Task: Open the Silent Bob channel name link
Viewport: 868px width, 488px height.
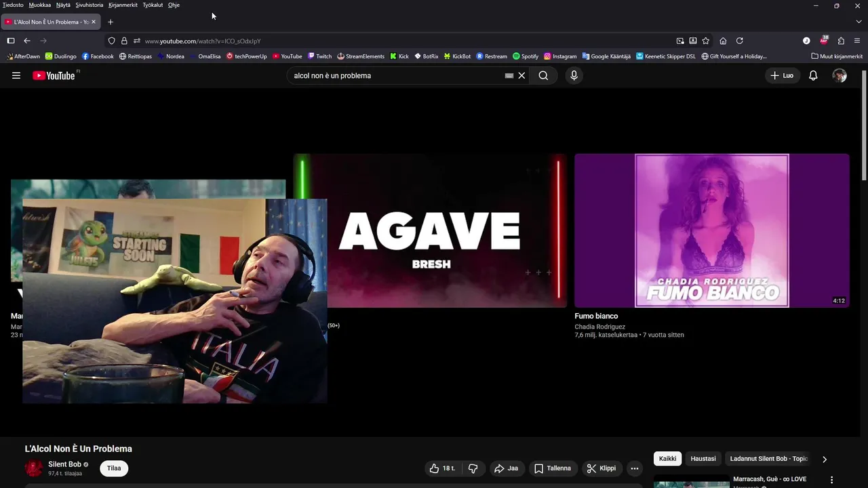Action: [64, 464]
